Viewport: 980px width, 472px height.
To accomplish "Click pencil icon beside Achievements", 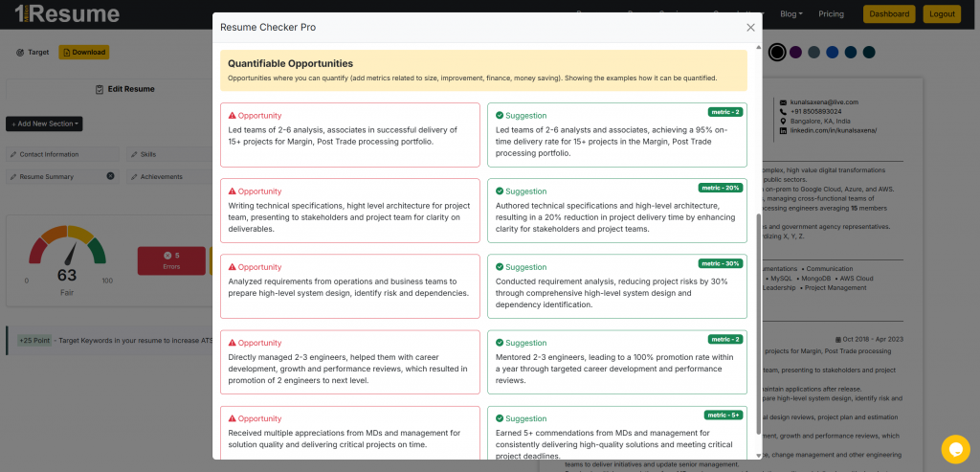I will tap(133, 176).
